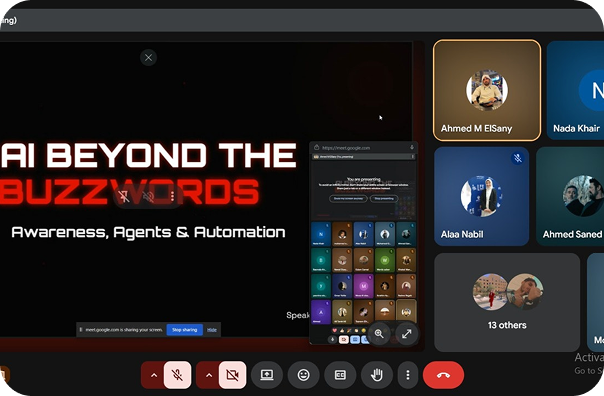Open the emoji reactions panel
This screenshot has height=396, width=604.
click(304, 375)
